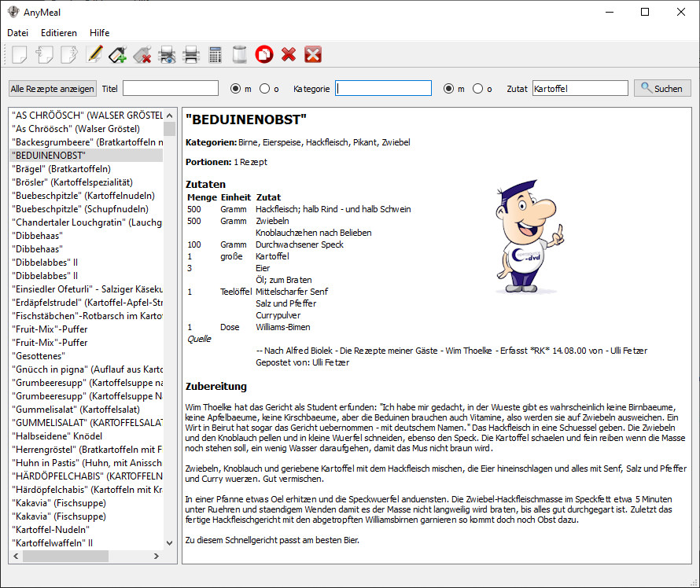
Task: Click the tag icon with red cross
Action: (142, 54)
